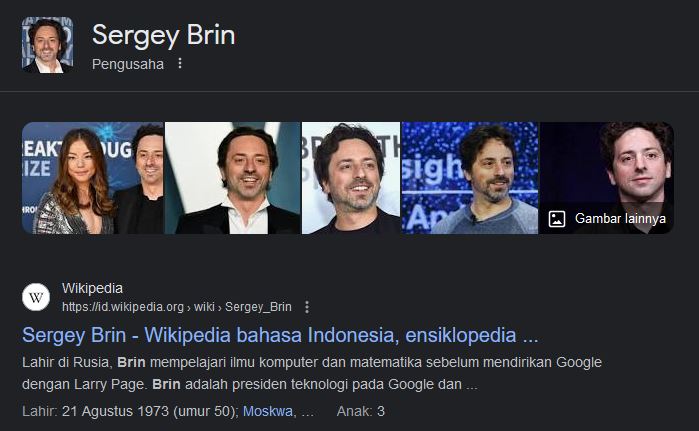Click the Sergey Brin knowledge panel heading
Image resolution: width=699 pixels, height=431 pixels.
click(164, 35)
